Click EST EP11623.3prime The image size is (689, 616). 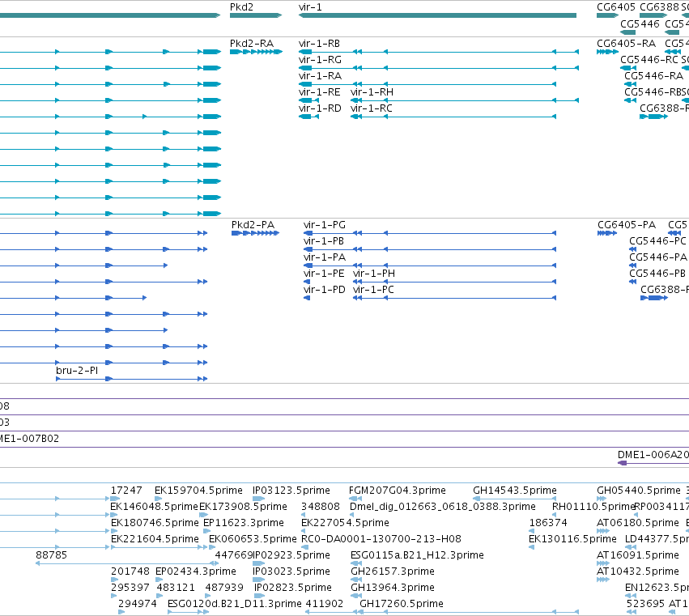[x=244, y=523]
